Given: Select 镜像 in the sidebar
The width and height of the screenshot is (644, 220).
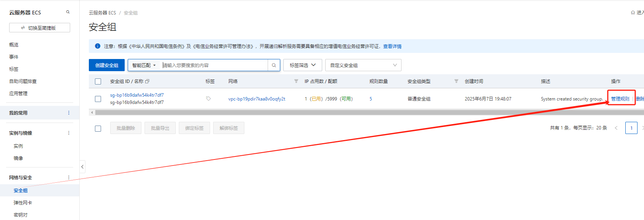Looking at the screenshot, I should click(18, 158).
